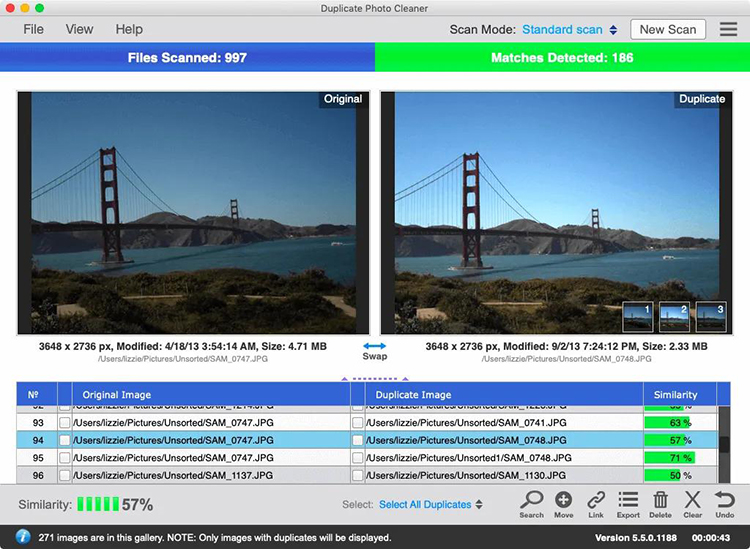Click the original image 4.71 MB details line
The image size is (750, 549).
tap(183, 346)
